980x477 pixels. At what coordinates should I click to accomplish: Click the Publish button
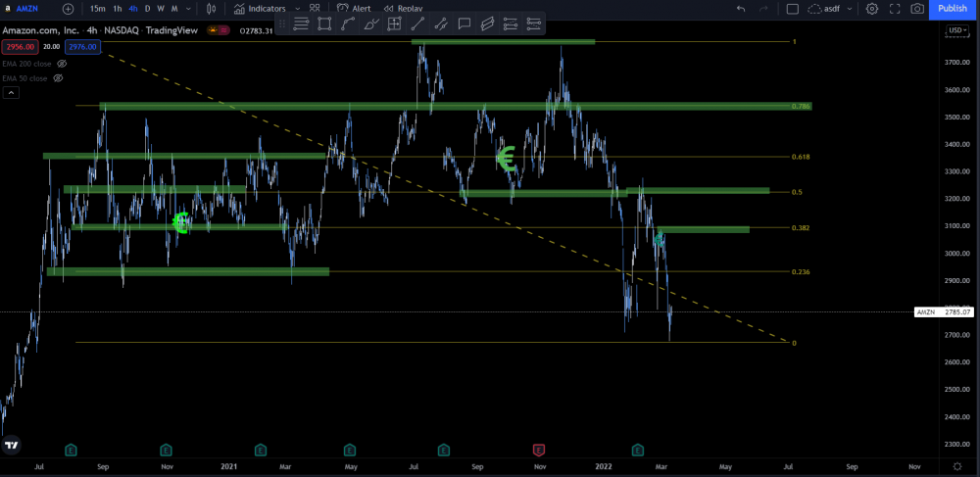pyautogui.click(x=953, y=9)
